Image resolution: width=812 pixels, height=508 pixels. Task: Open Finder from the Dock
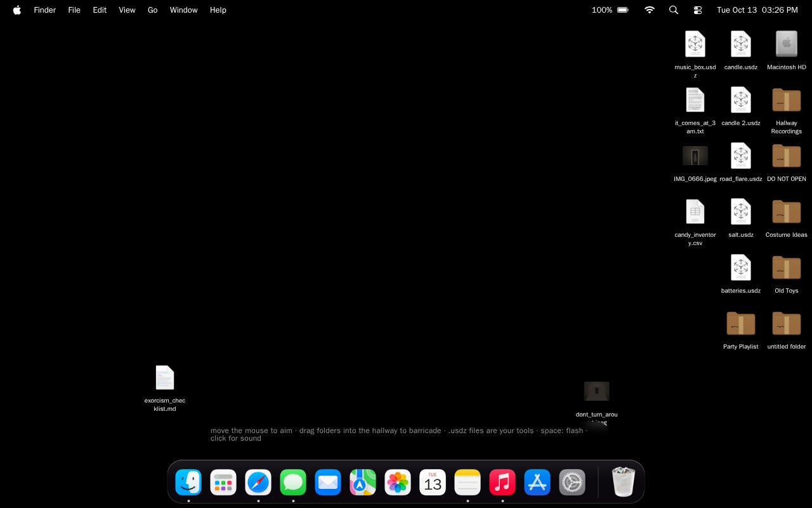(x=188, y=483)
